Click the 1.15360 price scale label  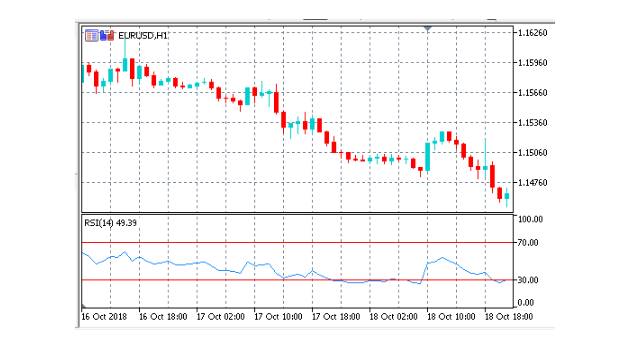pyautogui.click(x=532, y=122)
